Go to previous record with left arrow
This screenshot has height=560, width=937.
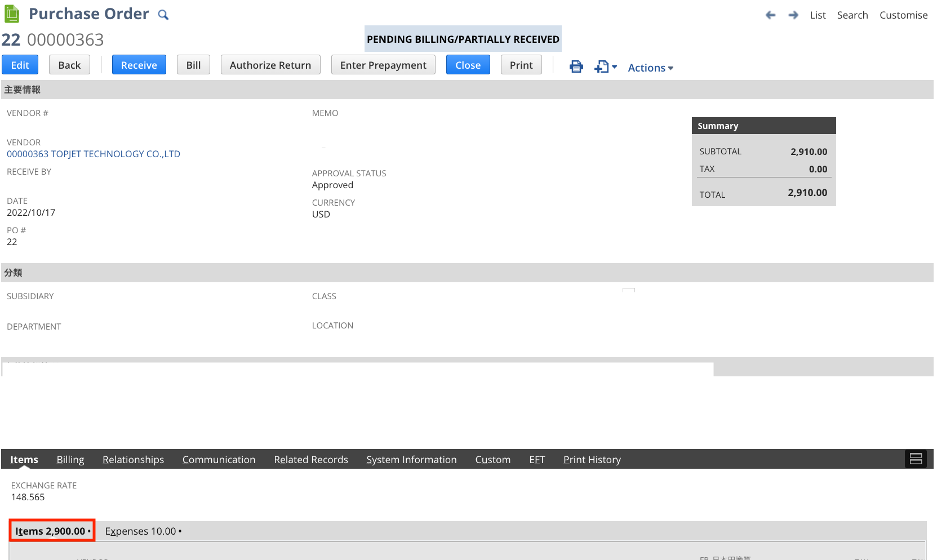[770, 15]
